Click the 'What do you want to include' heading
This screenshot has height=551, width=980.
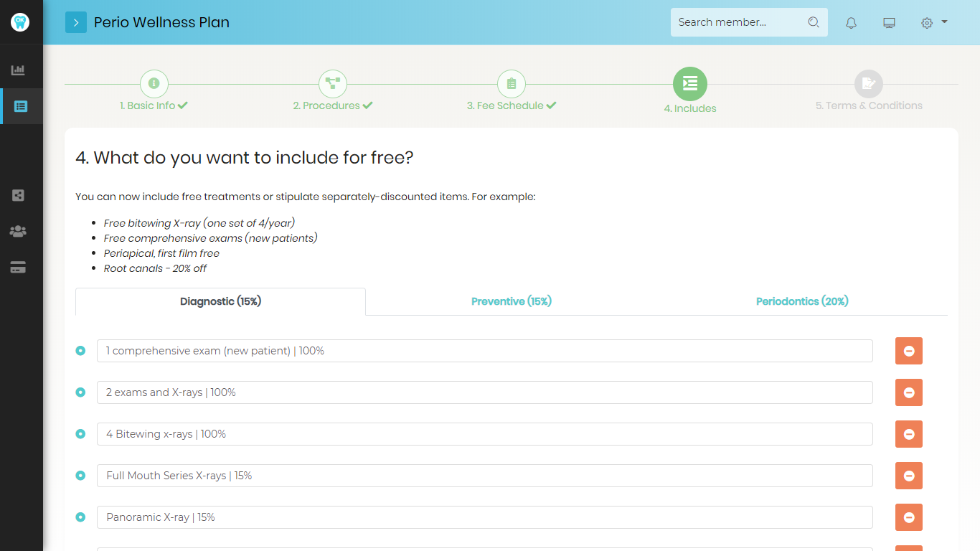245,158
